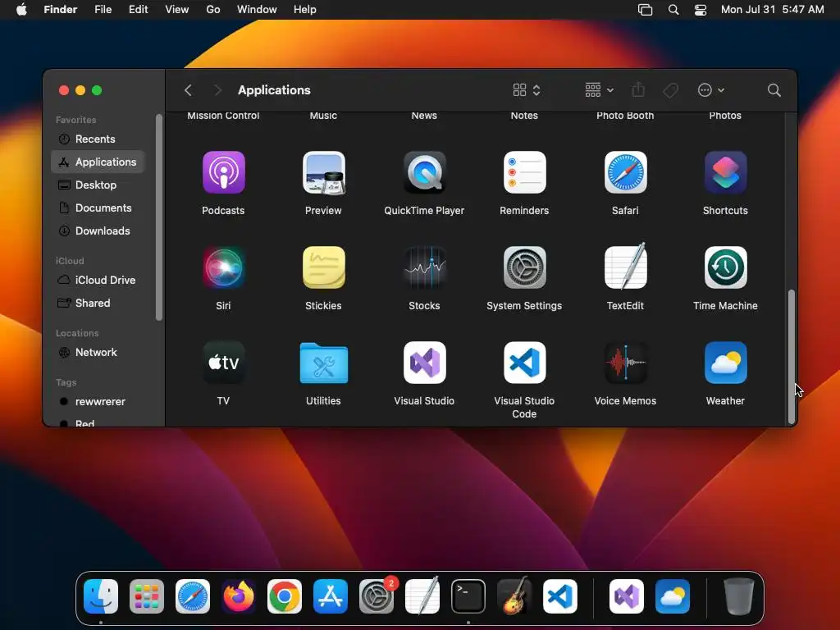Select System Settings in Applications folder
Image resolution: width=840 pixels, height=630 pixels.
click(x=524, y=267)
